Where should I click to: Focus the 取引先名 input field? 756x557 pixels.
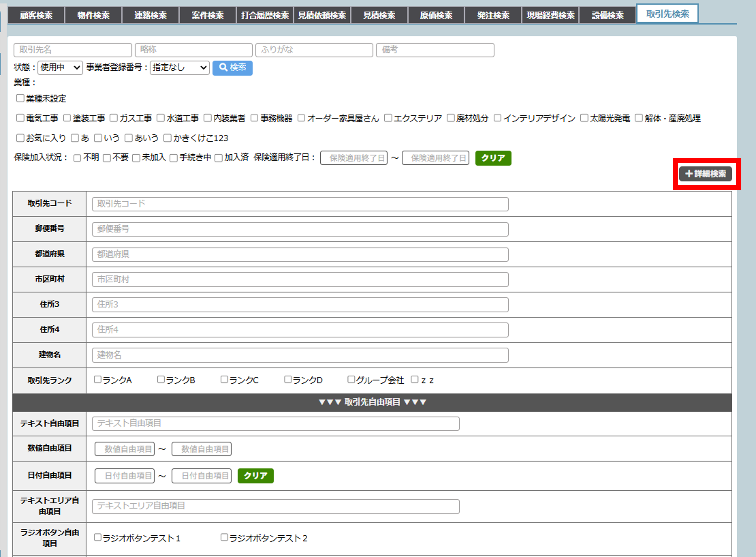73,50
